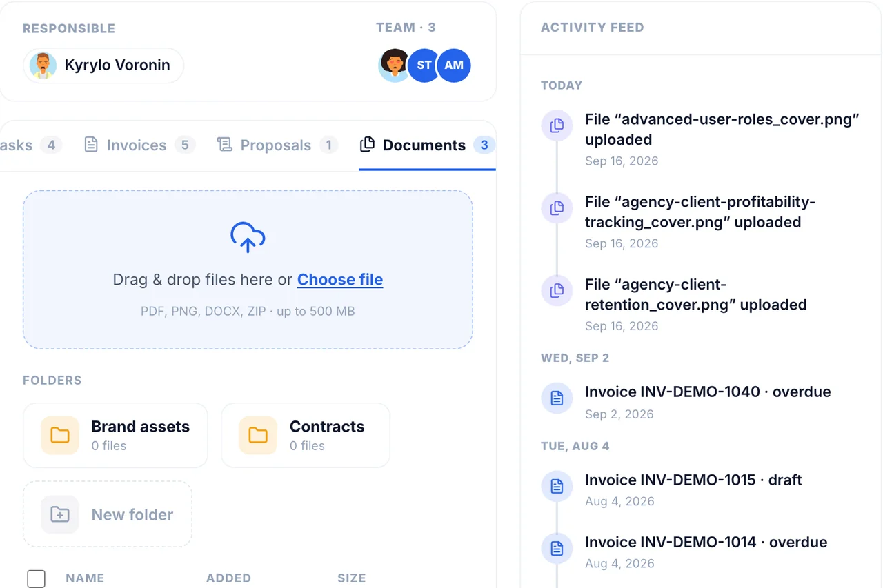
Task: Click the Documents count badge 3
Action: [x=484, y=145]
